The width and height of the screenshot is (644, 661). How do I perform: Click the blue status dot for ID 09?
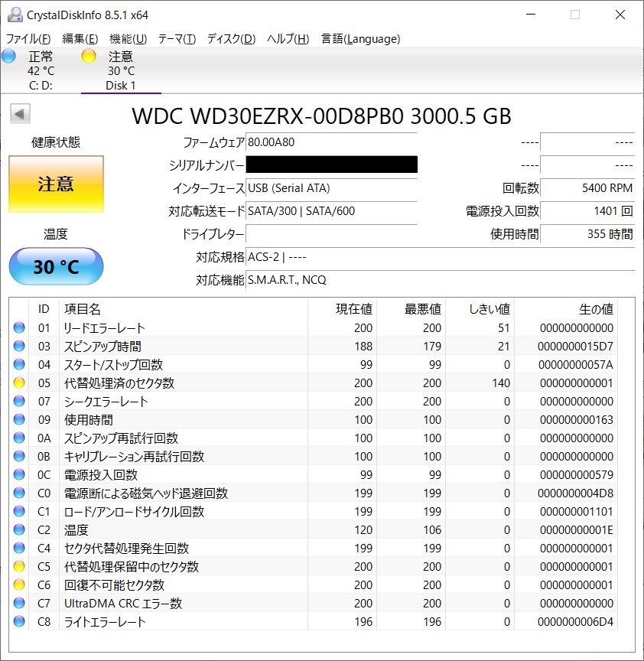coord(19,419)
